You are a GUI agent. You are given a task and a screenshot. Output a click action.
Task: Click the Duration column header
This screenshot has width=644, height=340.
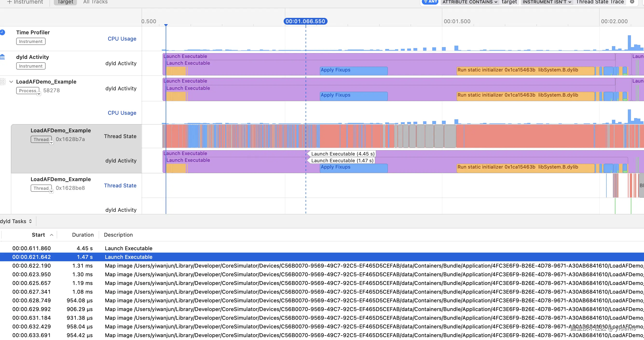click(x=83, y=235)
